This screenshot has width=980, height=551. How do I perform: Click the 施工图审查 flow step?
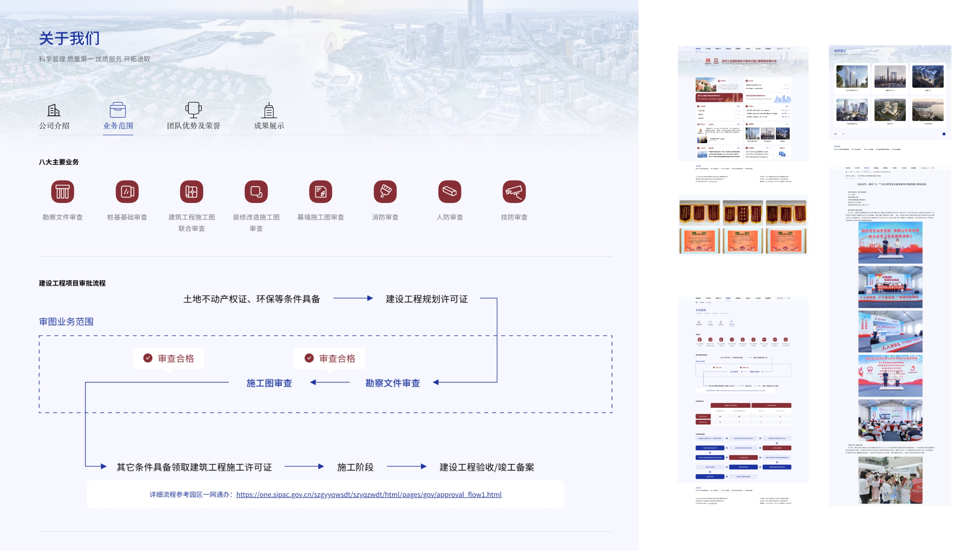pyautogui.click(x=269, y=383)
